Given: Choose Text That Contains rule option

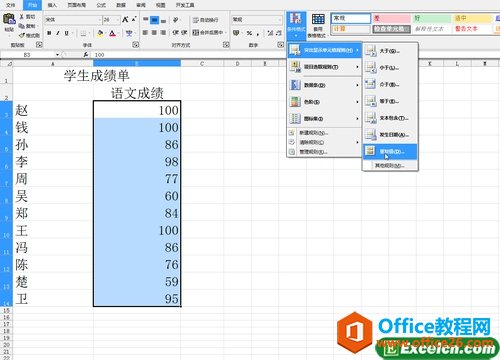Looking at the screenshot, I should 390,118.
